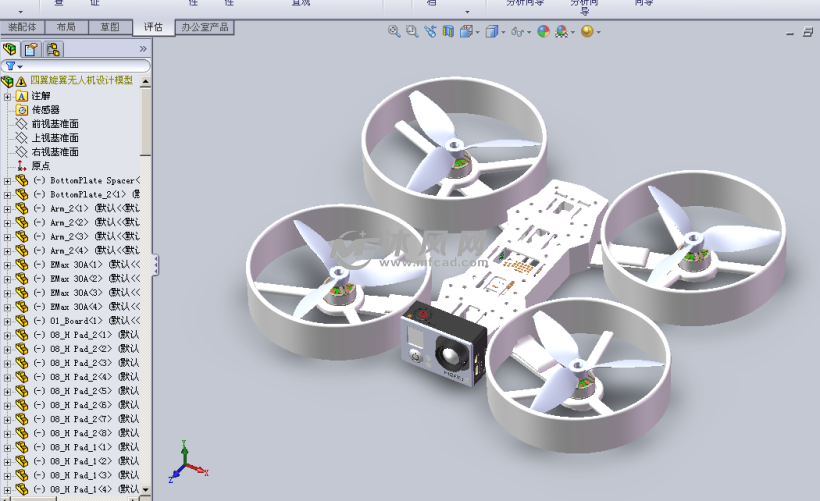Open the Hide/Show Items dropdown arrow
Viewport: 820px width, 501px height.
pos(529,32)
